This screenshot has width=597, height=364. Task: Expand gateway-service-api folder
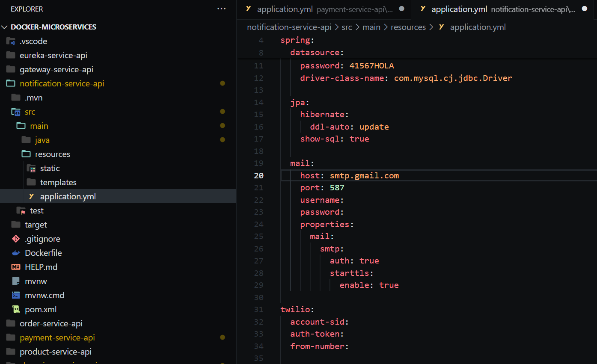tap(56, 69)
